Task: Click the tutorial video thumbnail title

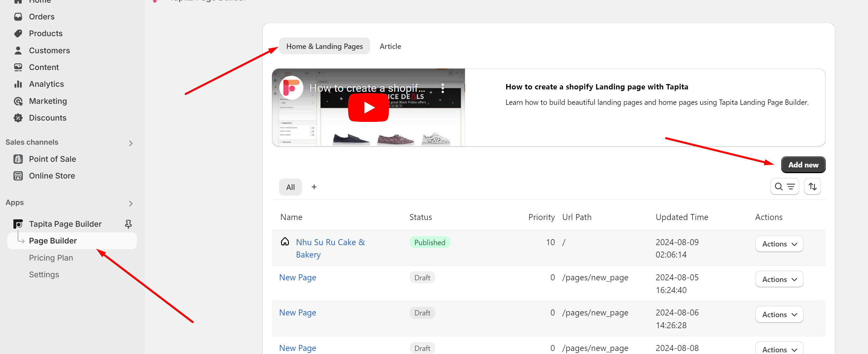Action: [367, 88]
